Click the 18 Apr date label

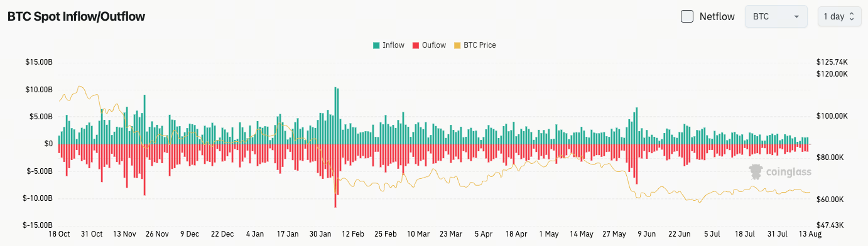(516, 234)
